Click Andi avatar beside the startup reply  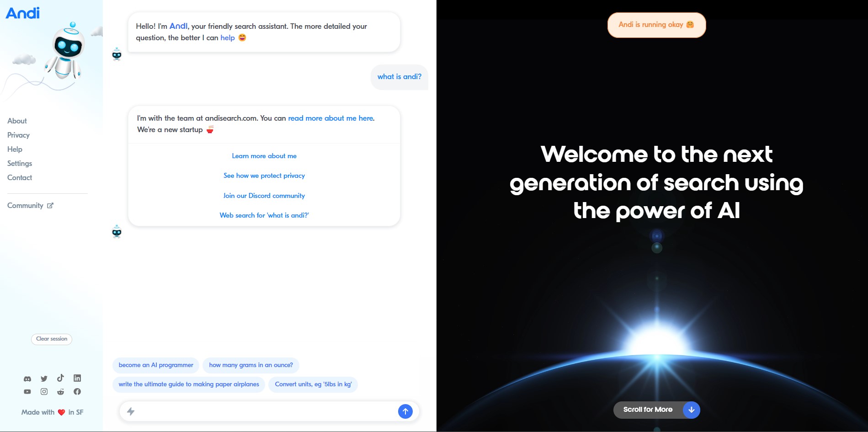(x=117, y=231)
